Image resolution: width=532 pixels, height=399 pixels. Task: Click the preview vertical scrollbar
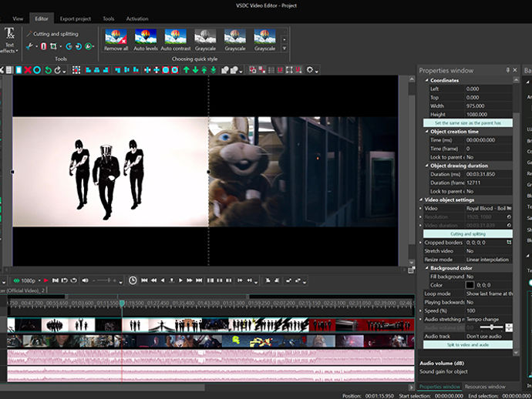(412, 171)
